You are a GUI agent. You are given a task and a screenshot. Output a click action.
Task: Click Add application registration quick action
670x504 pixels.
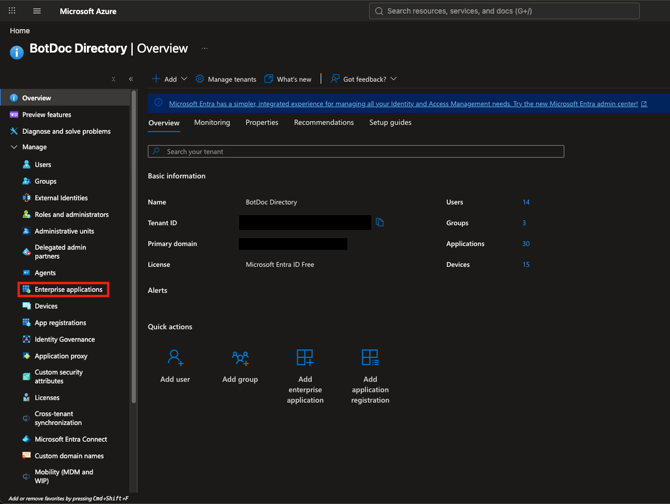[x=370, y=376]
